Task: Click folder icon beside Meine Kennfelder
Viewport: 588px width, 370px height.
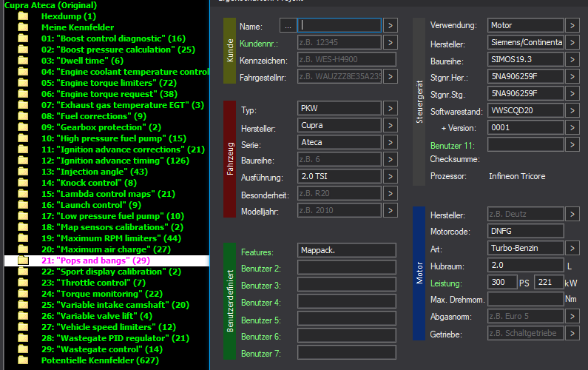Action: [x=23, y=27]
